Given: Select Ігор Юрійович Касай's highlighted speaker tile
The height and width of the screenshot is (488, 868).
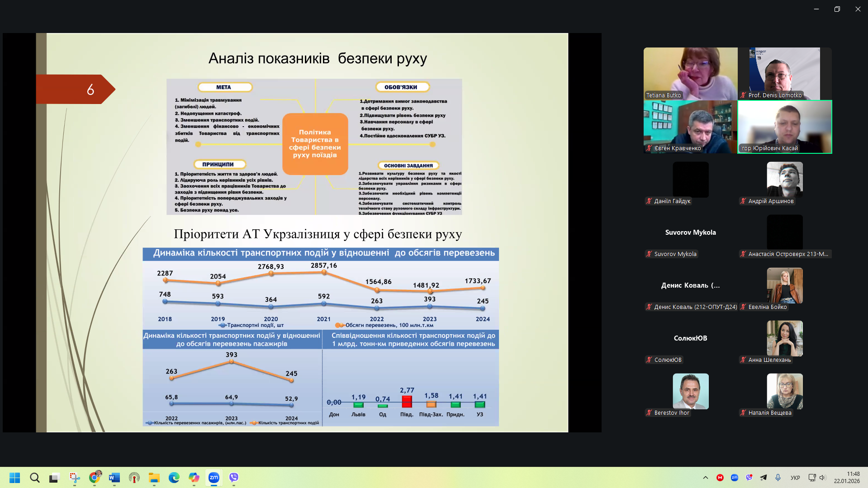Looking at the screenshot, I should 784,127.
